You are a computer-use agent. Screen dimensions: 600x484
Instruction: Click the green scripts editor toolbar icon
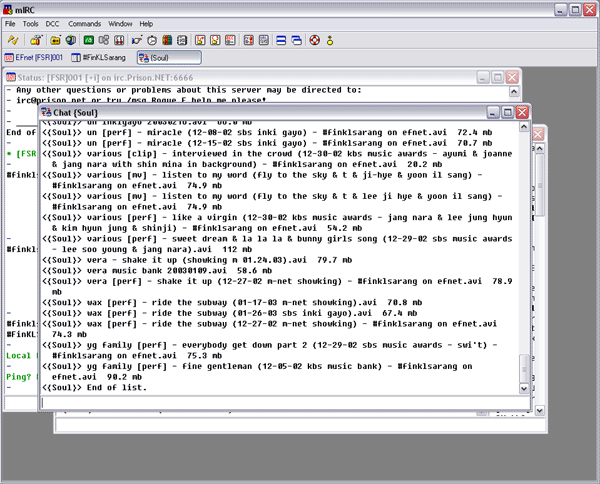[88, 40]
